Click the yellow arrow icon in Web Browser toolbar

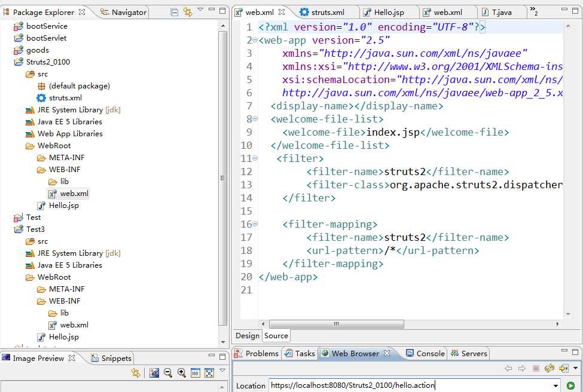pos(564,368)
